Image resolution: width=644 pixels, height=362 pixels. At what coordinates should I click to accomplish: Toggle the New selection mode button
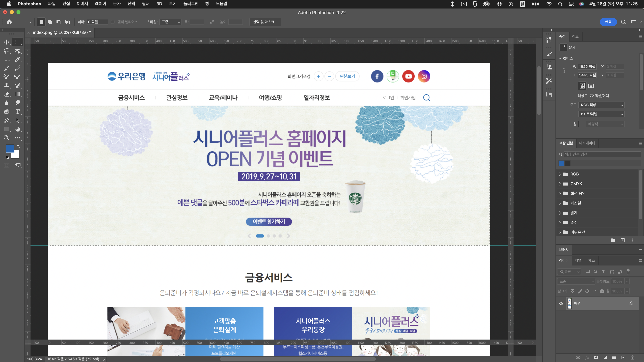click(x=41, y=22)
